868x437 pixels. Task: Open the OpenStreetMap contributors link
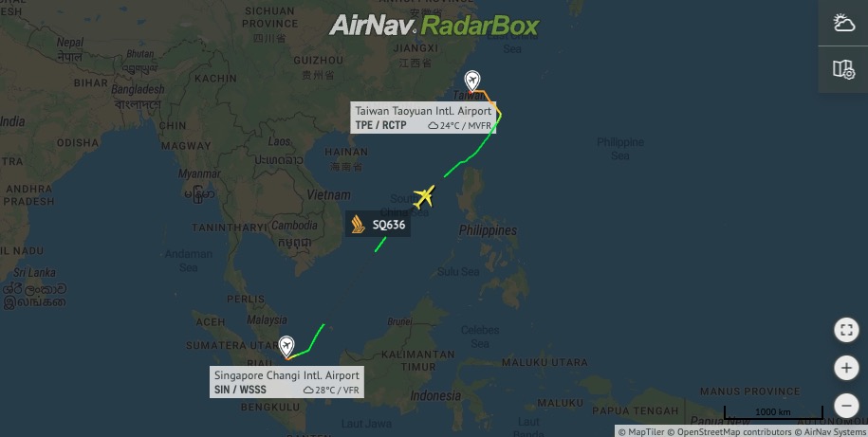tap(729, 431)
